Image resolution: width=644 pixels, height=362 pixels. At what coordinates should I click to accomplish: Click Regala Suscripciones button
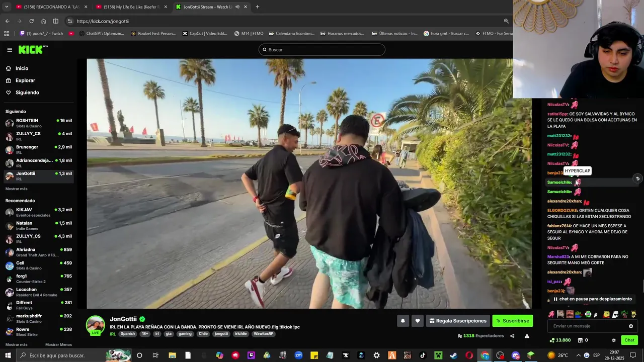[x=458, y=321]
